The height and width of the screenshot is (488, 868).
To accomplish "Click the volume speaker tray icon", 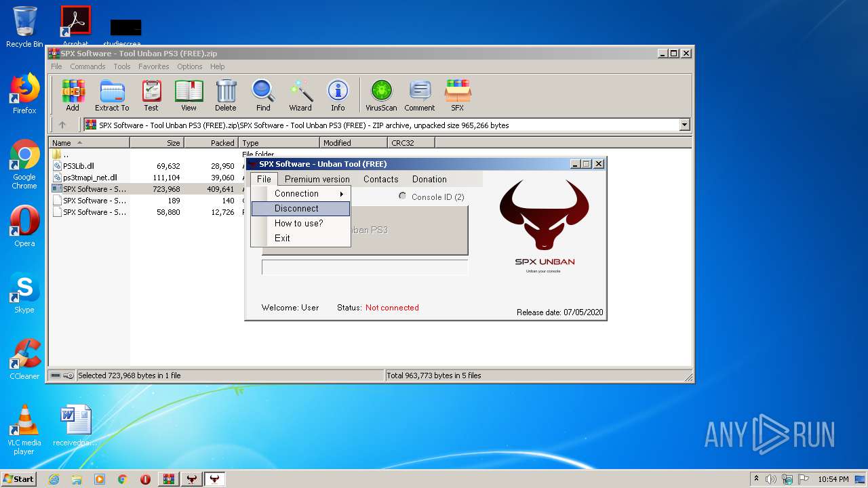I will 771,479.
